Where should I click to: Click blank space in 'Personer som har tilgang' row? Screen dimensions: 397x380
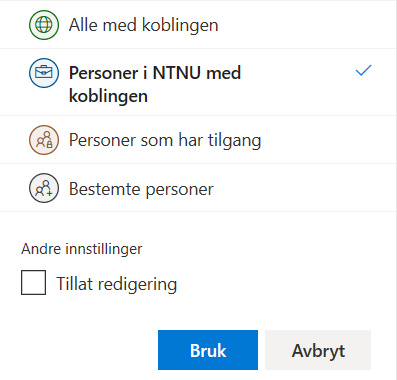(327, 140)
